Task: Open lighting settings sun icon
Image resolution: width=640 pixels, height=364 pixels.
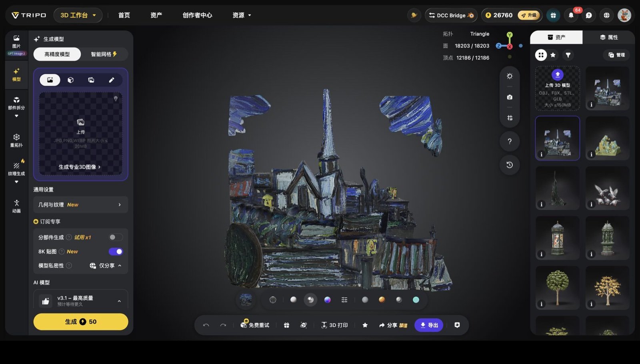Action: click(x=510, y=76)
